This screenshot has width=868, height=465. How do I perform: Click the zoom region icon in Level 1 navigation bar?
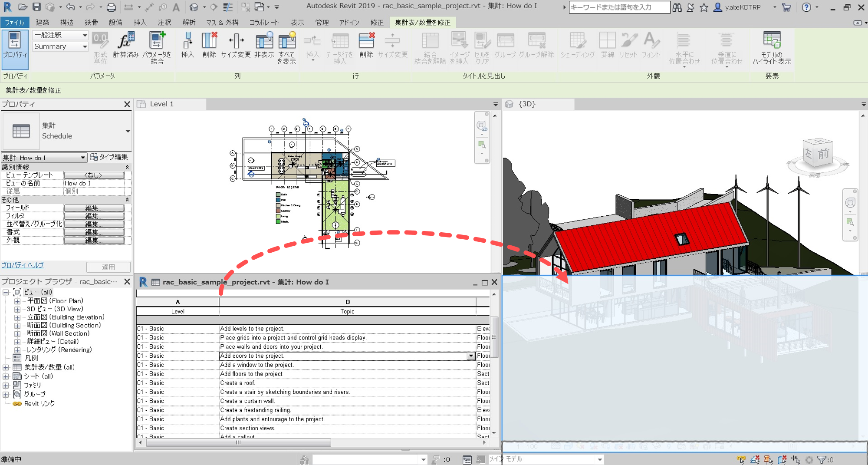tap(481, 145)
